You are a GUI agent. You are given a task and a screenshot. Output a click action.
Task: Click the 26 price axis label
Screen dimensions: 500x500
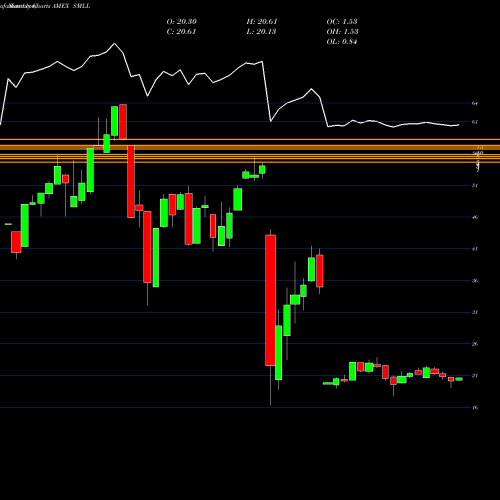pos(475,344)
